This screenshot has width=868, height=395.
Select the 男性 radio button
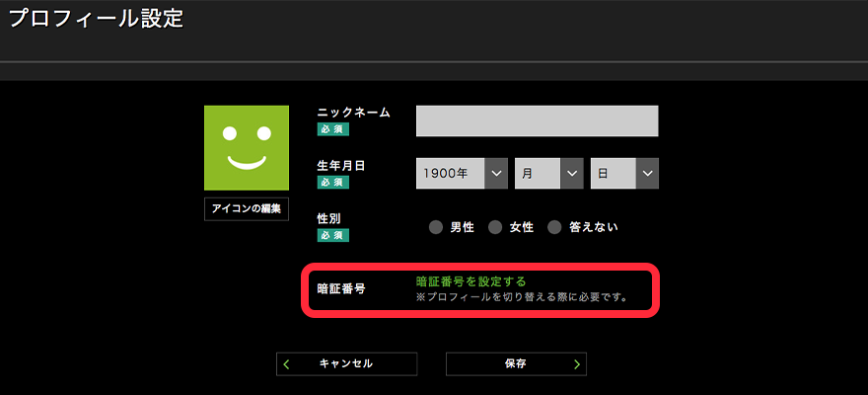coord(436,228)
